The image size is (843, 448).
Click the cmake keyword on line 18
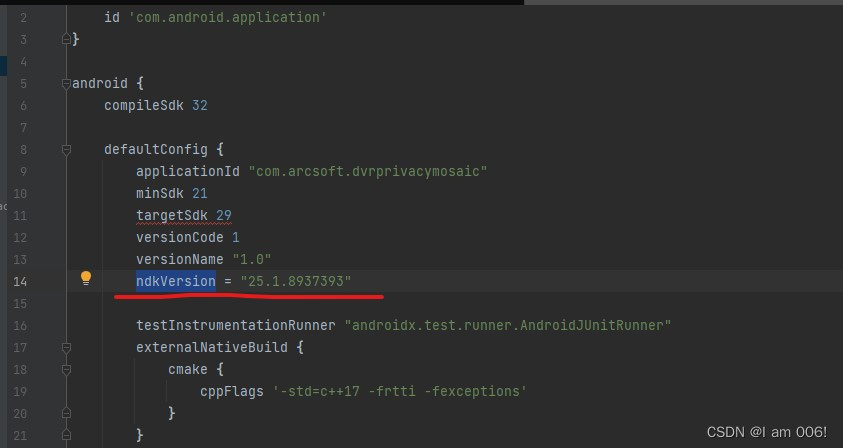pyautogui.click(x=187, y=369)
